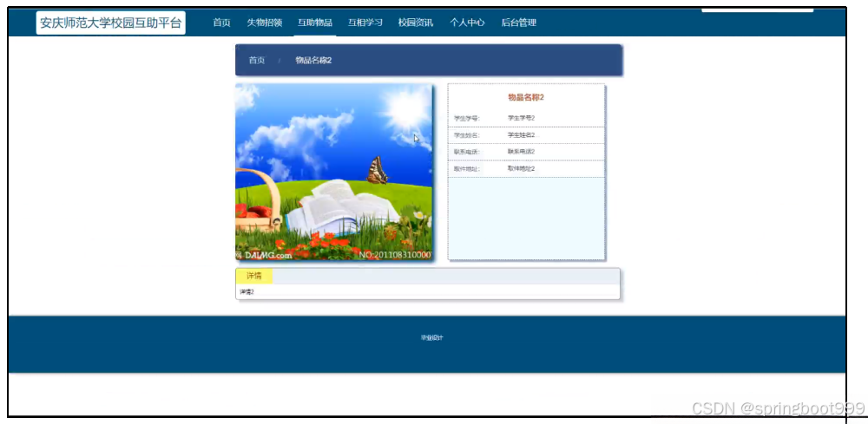Select the 学生学号2 value
Viewport: 868px width, 424px height.
(x=521, y=118)
